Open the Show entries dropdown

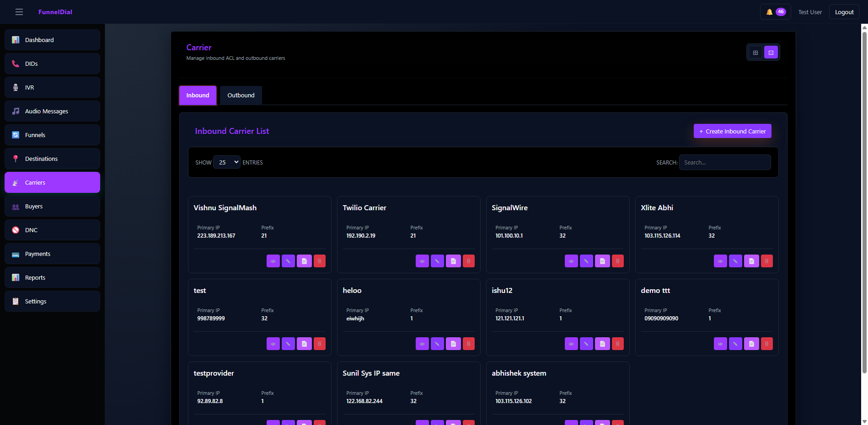tap(227, 162)
